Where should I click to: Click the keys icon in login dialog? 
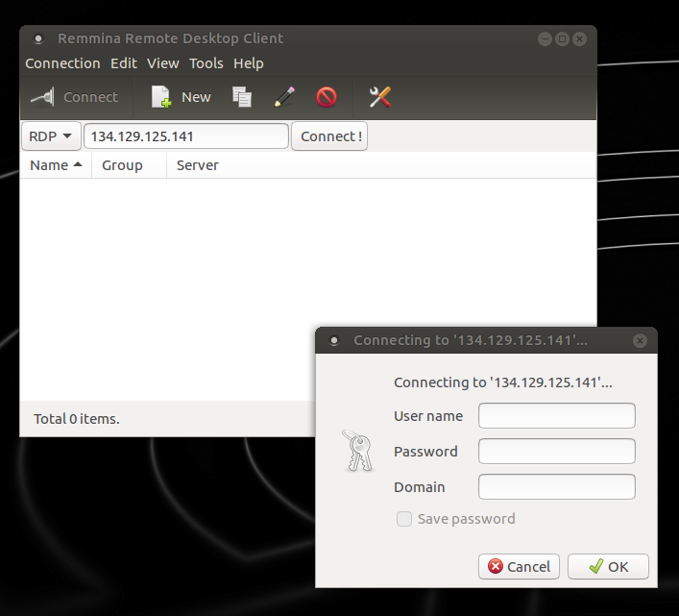[x=357, y=451]
